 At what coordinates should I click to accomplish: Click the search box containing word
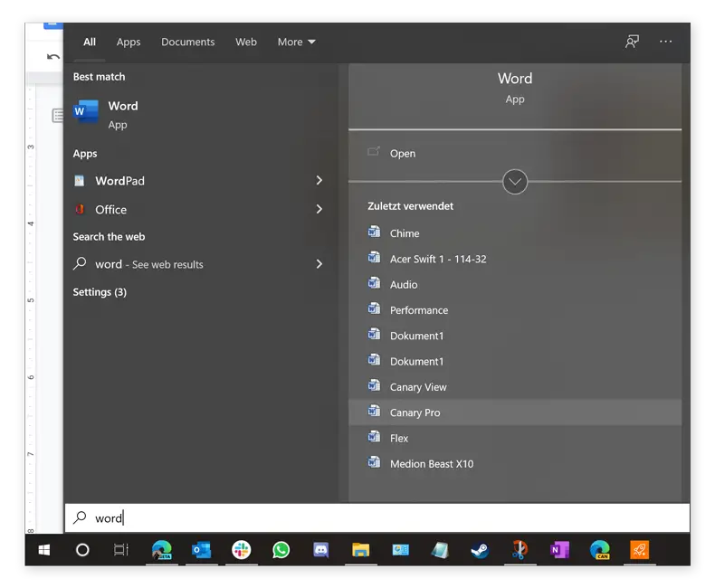pyautogui.click(x=377, y=517)
